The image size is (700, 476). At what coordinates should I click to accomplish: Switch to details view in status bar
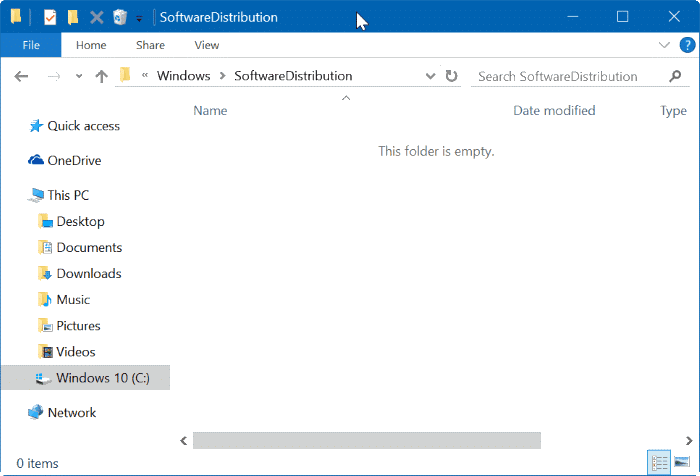pyautogui.click(x=659, y=462)
